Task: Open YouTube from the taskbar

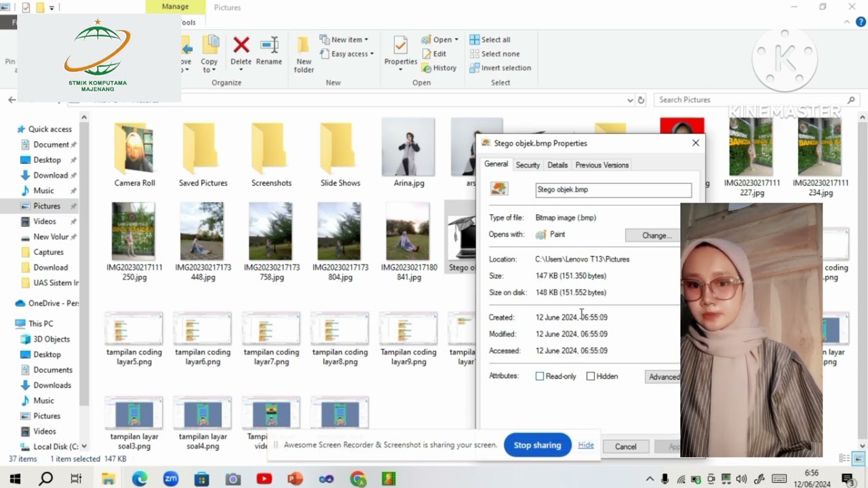Action: pos(264,479)
